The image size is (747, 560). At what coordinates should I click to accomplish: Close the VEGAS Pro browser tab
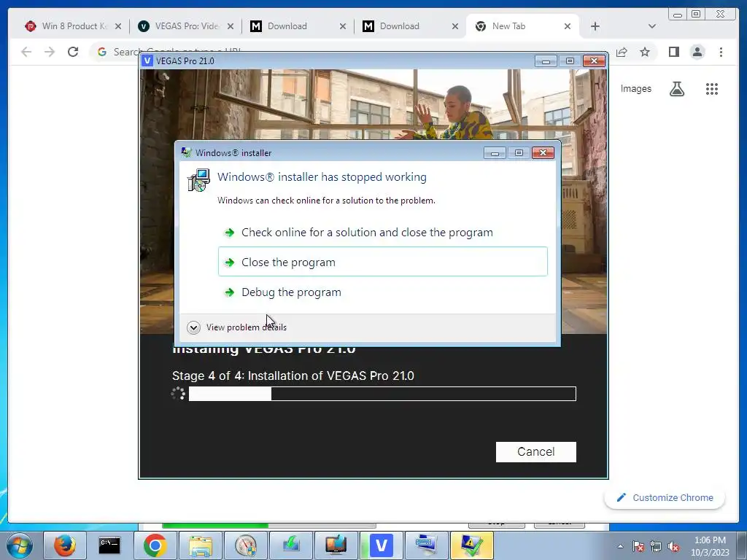click(x=231, y=26)
